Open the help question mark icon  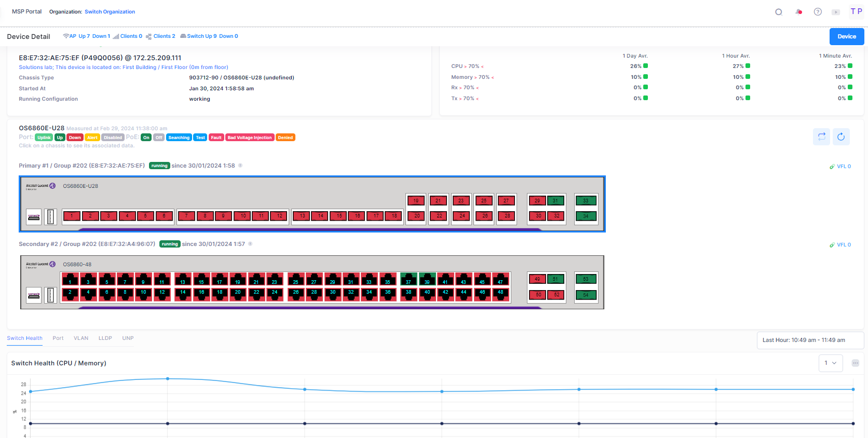[818, 12]
